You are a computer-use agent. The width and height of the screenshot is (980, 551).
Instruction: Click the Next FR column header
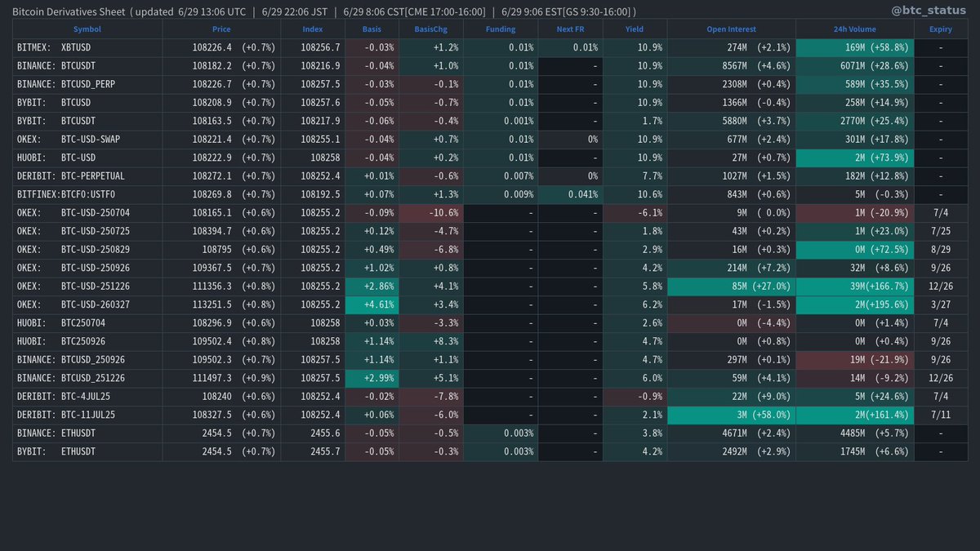(x=571, y=29)
